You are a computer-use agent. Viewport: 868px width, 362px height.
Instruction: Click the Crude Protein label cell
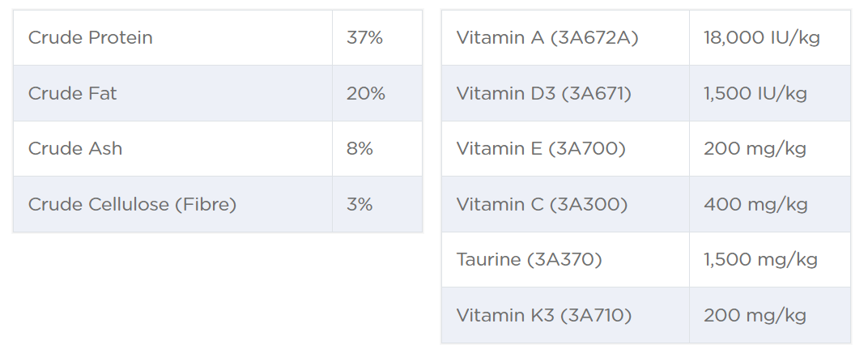[x=90, y=38]
